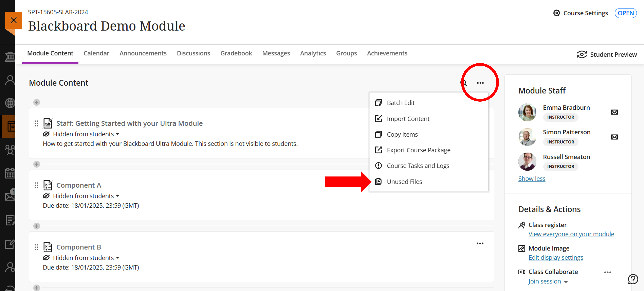This screenshot has height=291, width=644.
Task: Open the Admin user-gear icon in sidebar
Action: coord(10,267)
